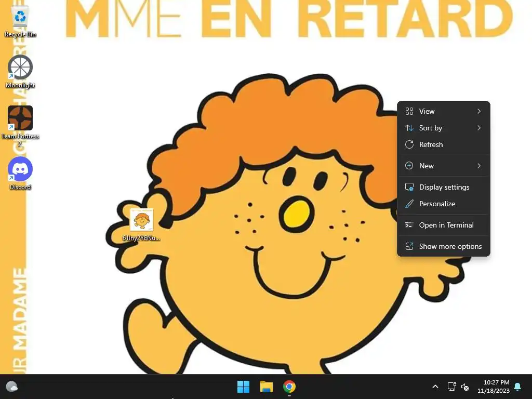Open the clock showing 10:27 PM
Screen dimensions: 532x399
pyautogui.click(x=494, y=387)
